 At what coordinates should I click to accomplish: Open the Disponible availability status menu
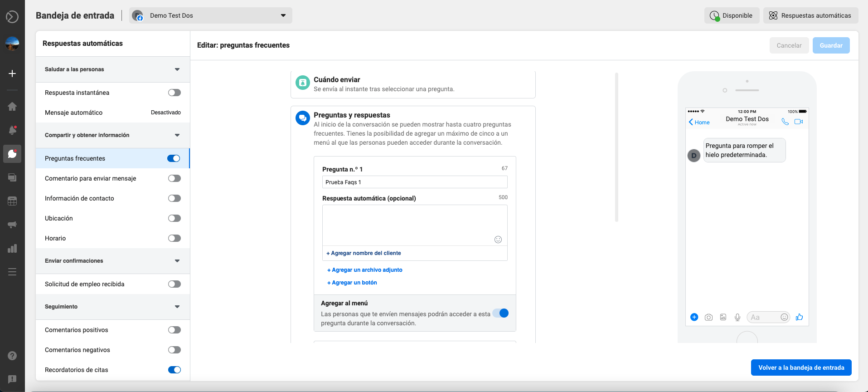732,15
